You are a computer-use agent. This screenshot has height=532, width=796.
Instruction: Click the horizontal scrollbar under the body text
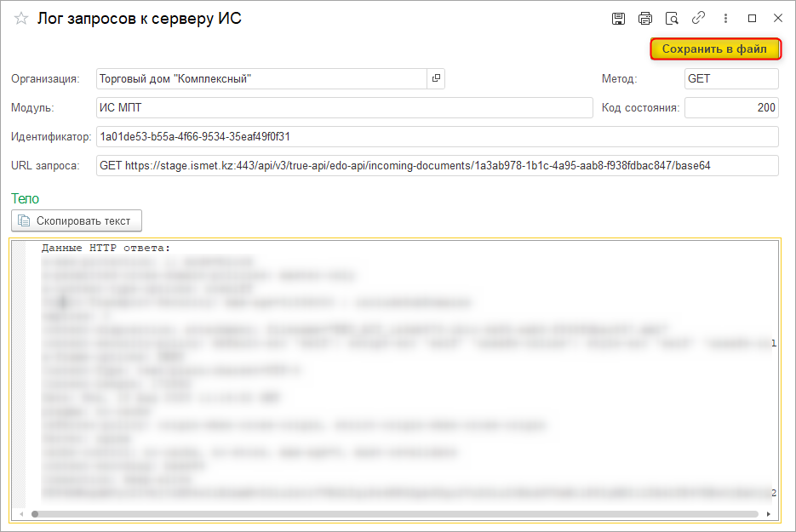392,514
